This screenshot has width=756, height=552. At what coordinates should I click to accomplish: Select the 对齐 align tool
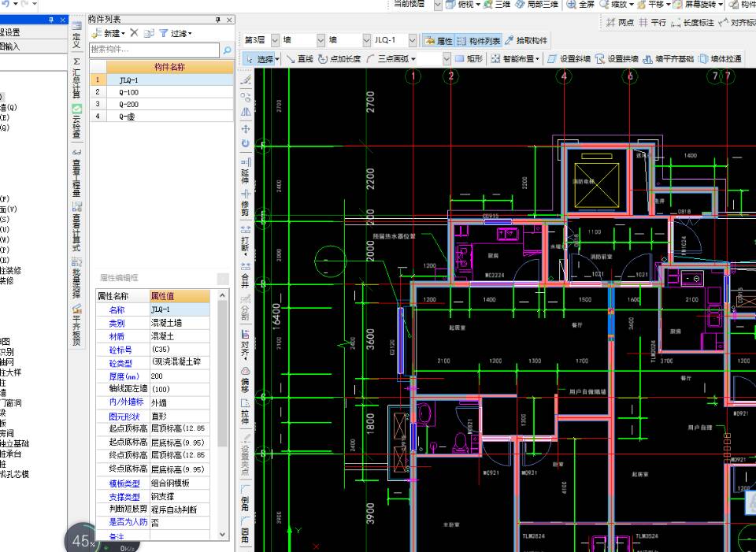click(246, 345)
